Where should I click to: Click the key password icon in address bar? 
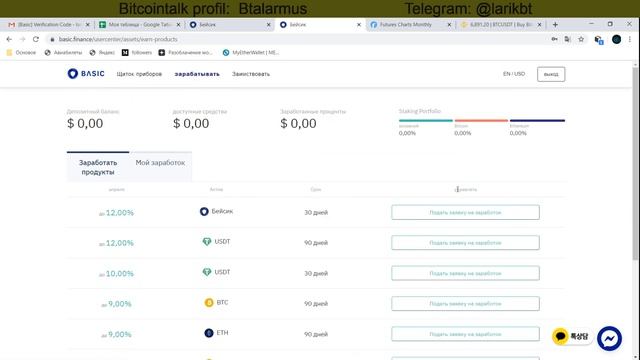coord(554,39)
